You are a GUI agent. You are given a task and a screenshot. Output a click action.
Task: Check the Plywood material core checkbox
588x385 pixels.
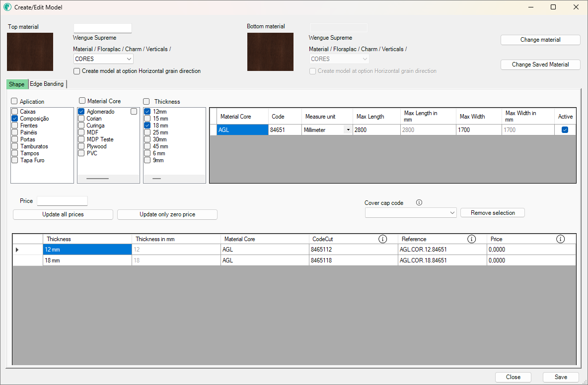[x=81, y=146]
